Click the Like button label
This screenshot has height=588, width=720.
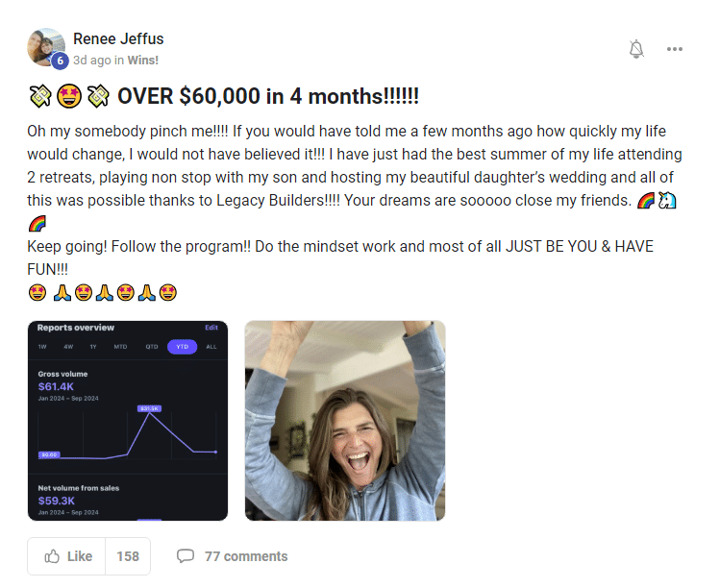pos(80,556)
